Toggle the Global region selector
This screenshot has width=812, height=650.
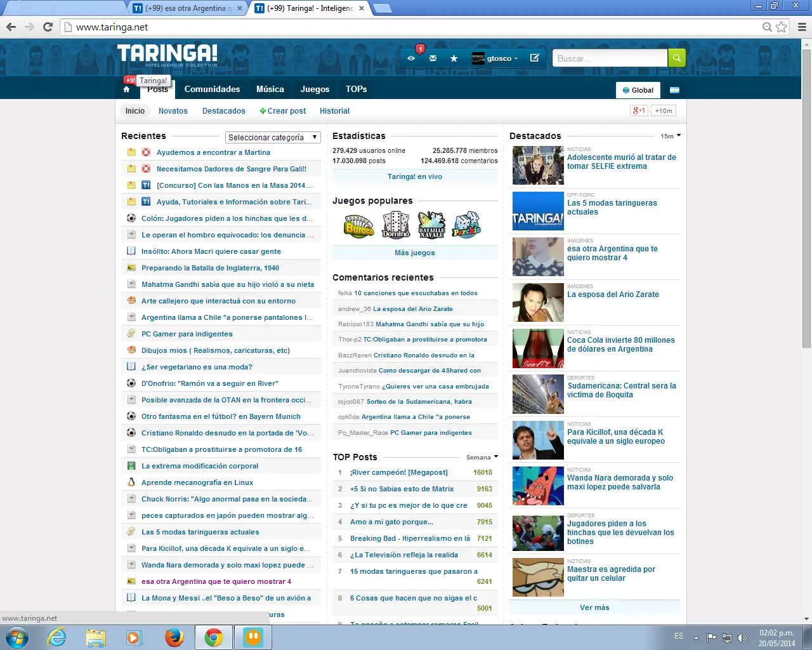(638, 90)
